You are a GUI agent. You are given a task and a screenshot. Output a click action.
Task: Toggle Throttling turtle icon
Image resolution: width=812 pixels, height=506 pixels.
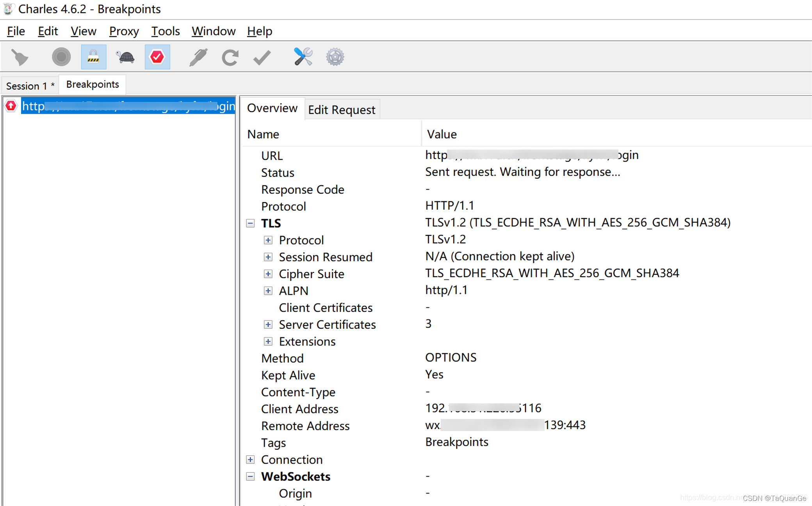pos(125,57)
